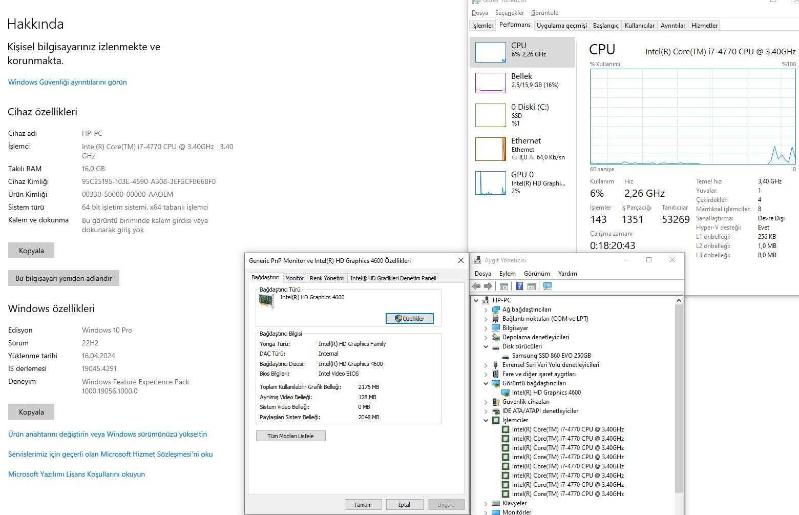Switch to the Kullanıcılar tab in Task Manager
The width and height of the screenshot is (799, 515).
pos(639,25)
